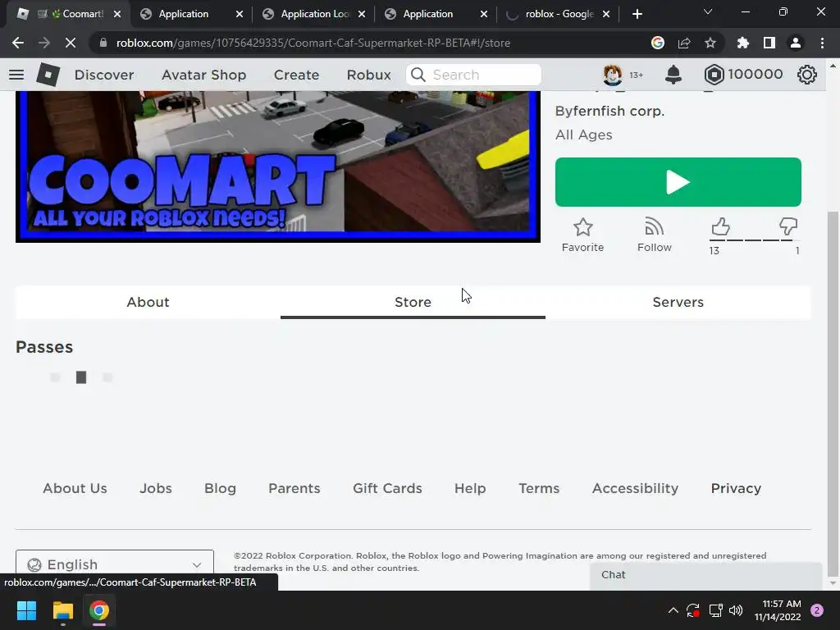Show hidden system tray icons

pyautogui.click(x=673, y=610)
